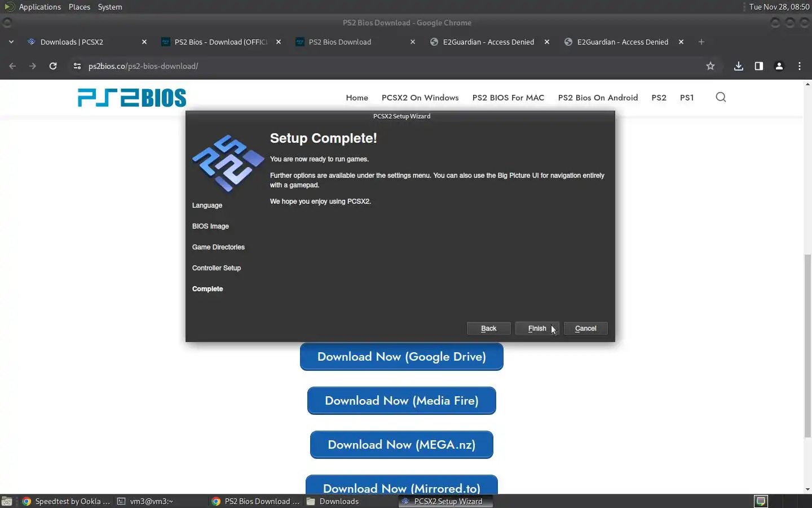The width and height of the screenshot is (812, 508).
Task: Open the PS2 nav link
Action: click(x=659, y=98)
